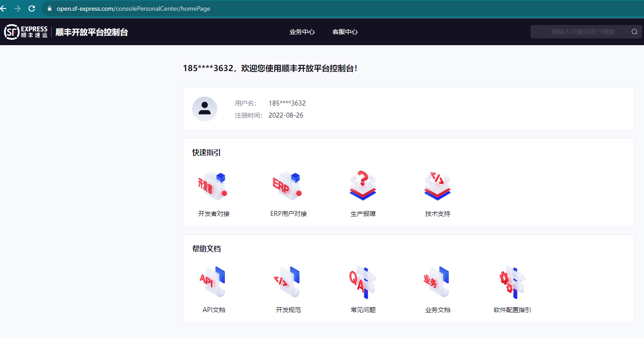
Task: Click the 生产报障 label
Action: [363, 214]
